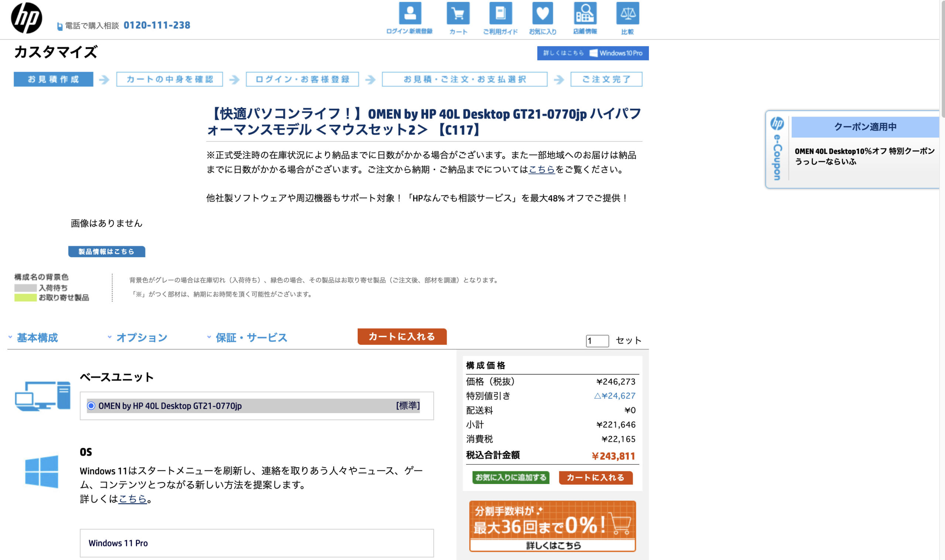Select OMEN by HP 40L Desktop GT21-0770jp radio button
This screenshot has width=945, height=560.
coord(91,406)
